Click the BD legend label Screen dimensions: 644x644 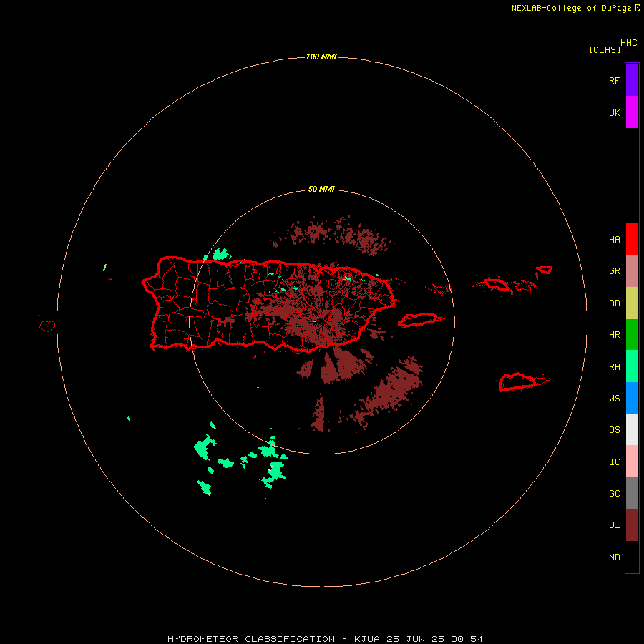click(x=614, y=303)
